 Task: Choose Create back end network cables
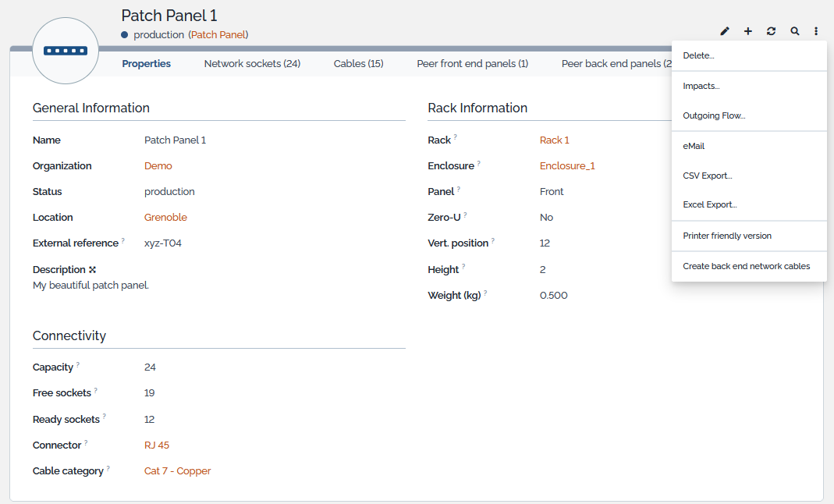[746, 267]
